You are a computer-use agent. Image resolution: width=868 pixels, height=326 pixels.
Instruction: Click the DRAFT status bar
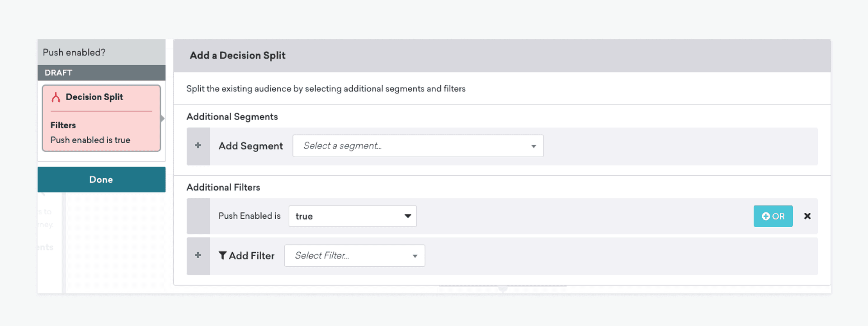[101, 73]
